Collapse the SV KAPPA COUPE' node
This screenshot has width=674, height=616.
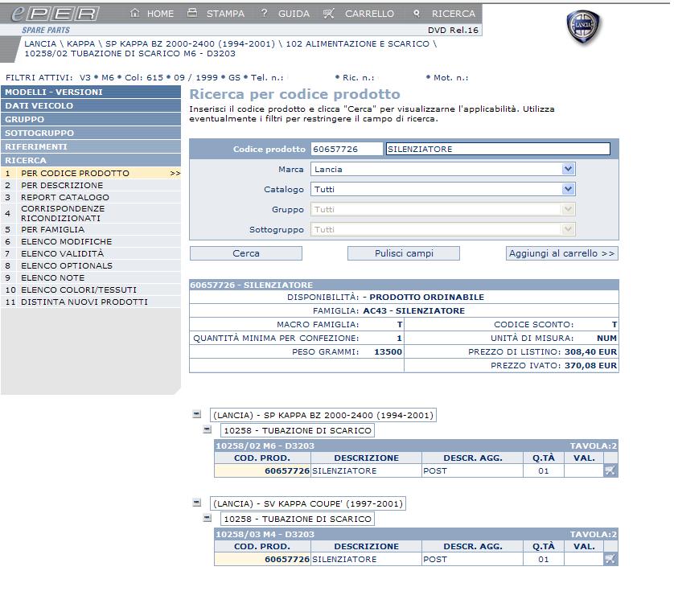click(197, 503)
